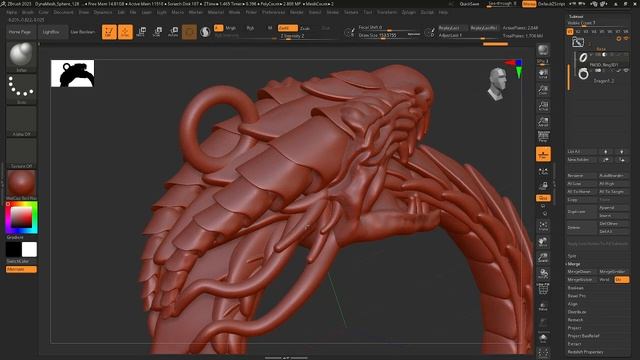Open the Home Page button
The image size is (640, 360).
(x=20, y=32)
